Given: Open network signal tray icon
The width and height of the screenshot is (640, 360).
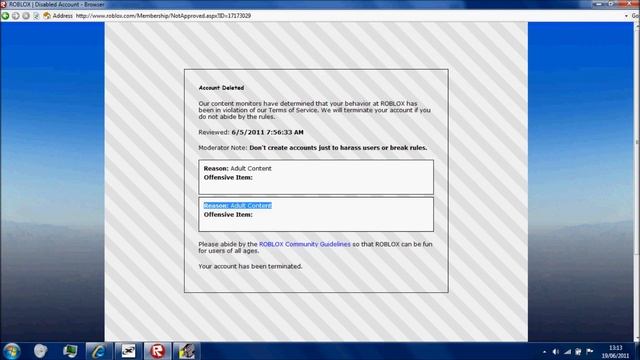Looking at the screenshot, I should tap(567, 351).
